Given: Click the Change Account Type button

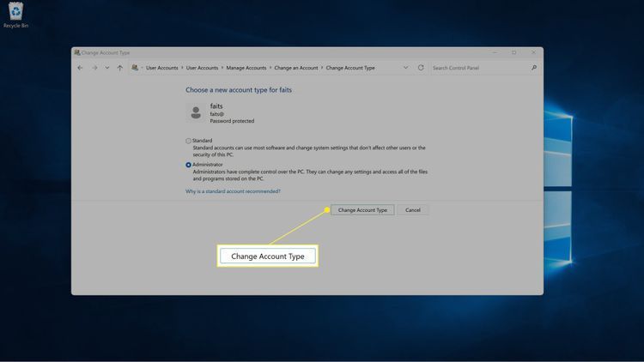Looking at the screenshot, I should [362, 210].
